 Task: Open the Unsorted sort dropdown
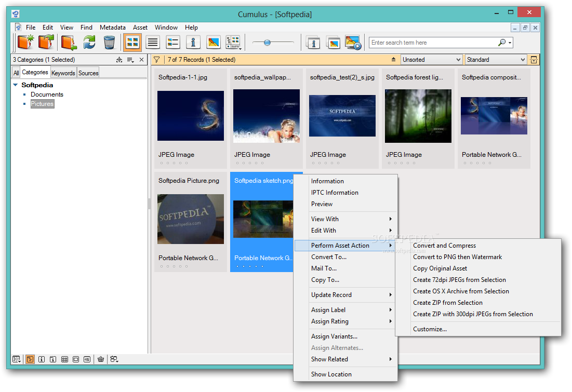pyautogui.click(x=431, y=60)
